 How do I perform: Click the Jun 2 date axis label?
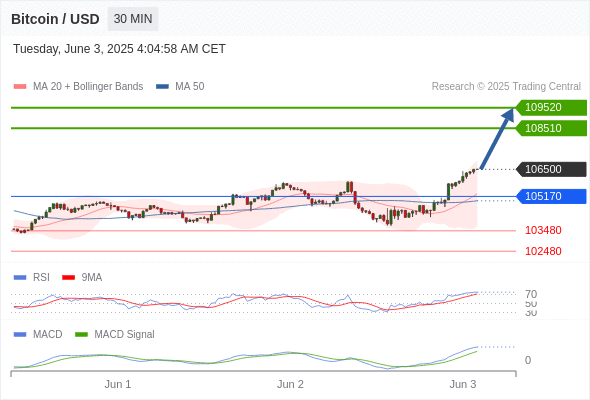290,384
